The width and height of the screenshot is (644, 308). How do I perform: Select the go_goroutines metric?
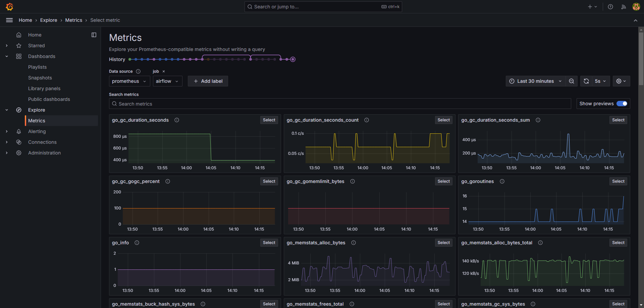click(618, 181)
